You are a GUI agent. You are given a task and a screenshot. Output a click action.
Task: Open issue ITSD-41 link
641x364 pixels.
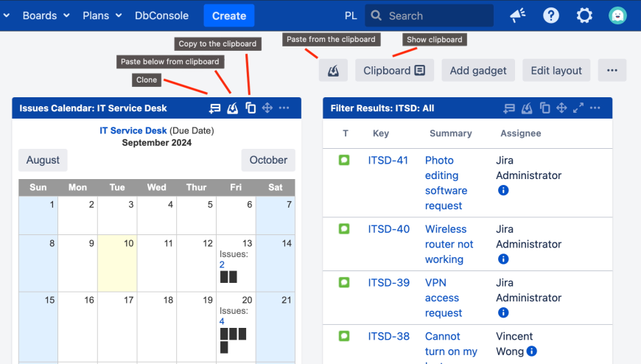coord(388,161)
